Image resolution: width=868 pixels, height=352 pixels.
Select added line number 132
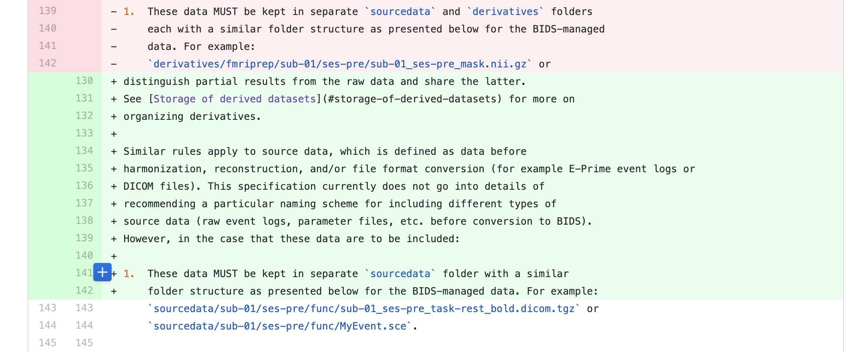84,116
